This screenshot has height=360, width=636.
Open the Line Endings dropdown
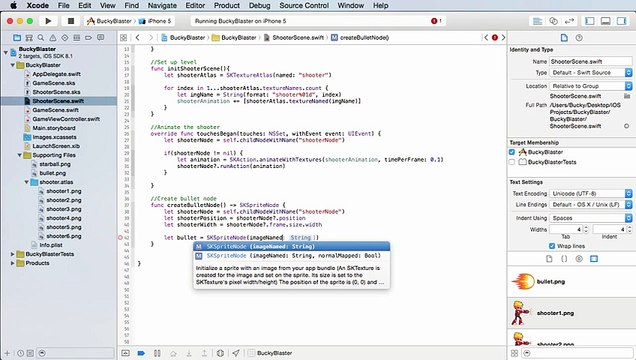591,204
